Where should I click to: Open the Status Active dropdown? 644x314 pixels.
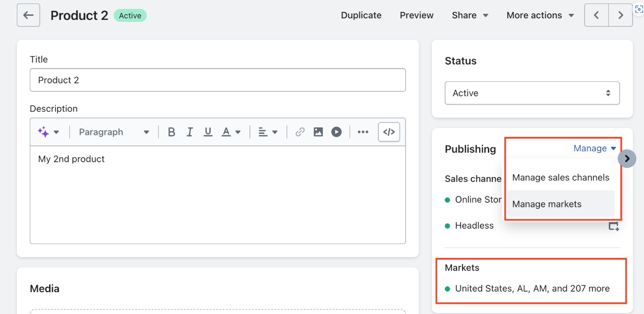click(x=532, y=93)
